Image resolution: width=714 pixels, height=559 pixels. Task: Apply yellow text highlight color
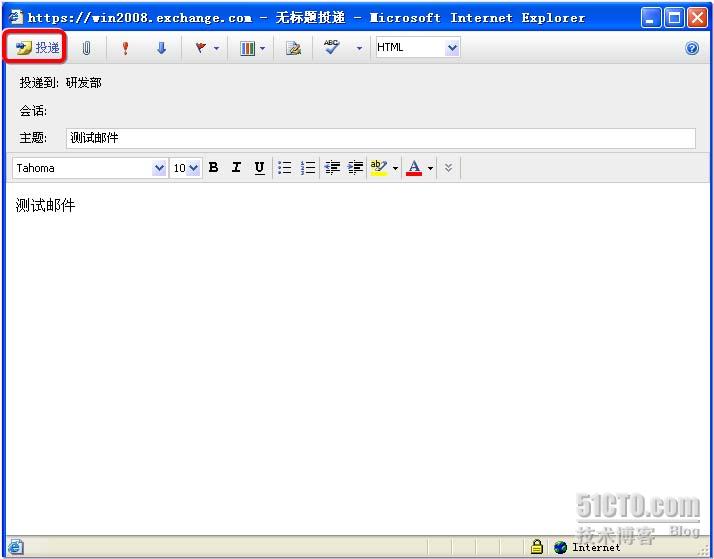pos(378,168)
